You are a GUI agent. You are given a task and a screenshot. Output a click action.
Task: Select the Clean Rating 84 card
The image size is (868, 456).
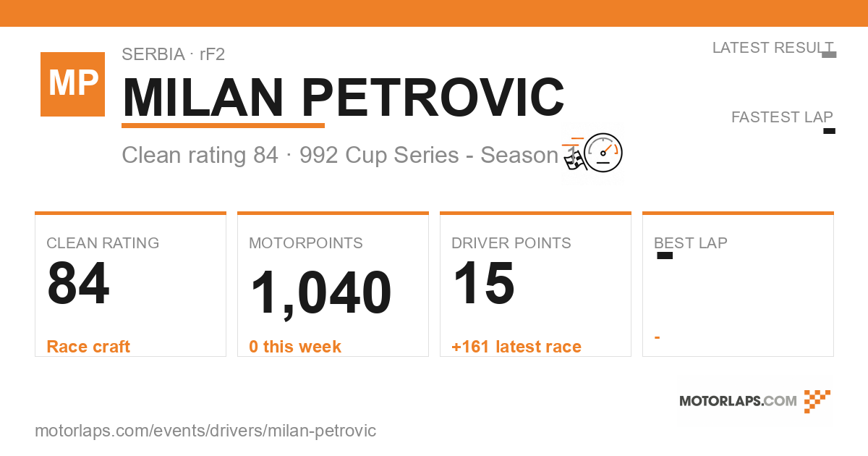click(130, 284)
